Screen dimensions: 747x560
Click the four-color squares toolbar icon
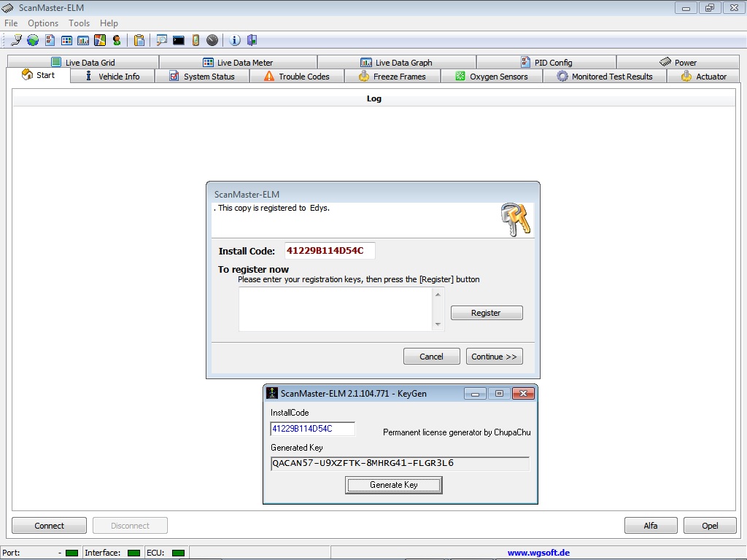pos(100,41)
